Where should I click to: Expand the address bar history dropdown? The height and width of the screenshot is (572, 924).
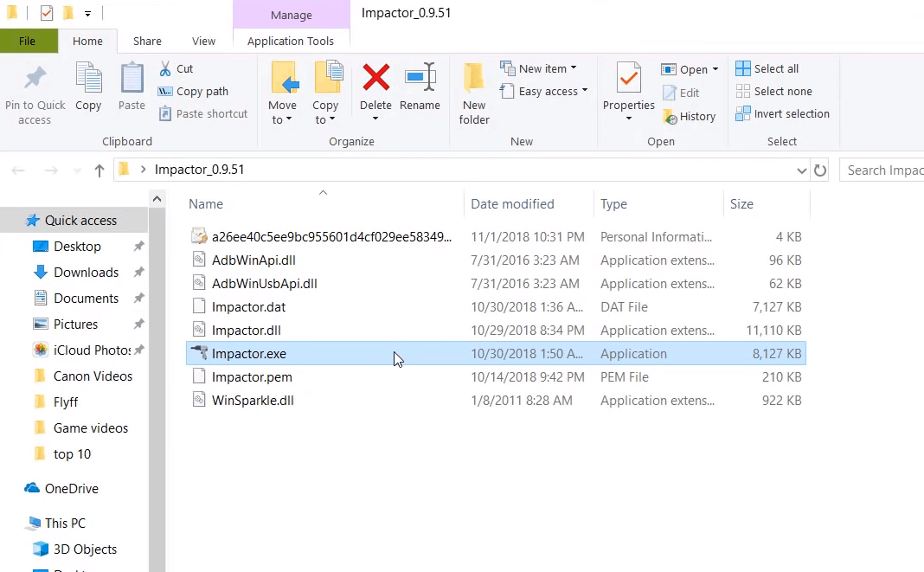[x=801, y=170]
